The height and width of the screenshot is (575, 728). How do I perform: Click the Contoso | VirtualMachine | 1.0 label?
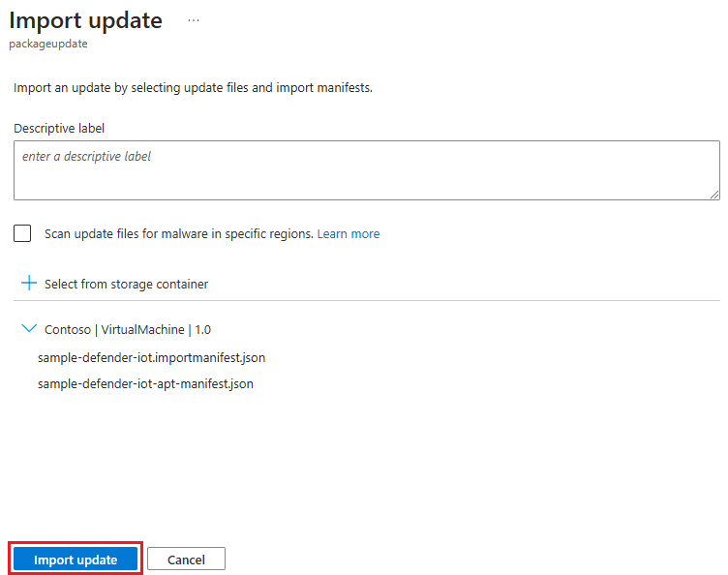[128, 329]
